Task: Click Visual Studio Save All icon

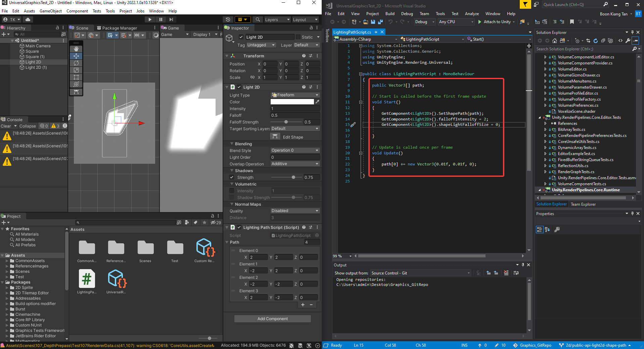Action: pyautogui.click(x=380, y=22)
